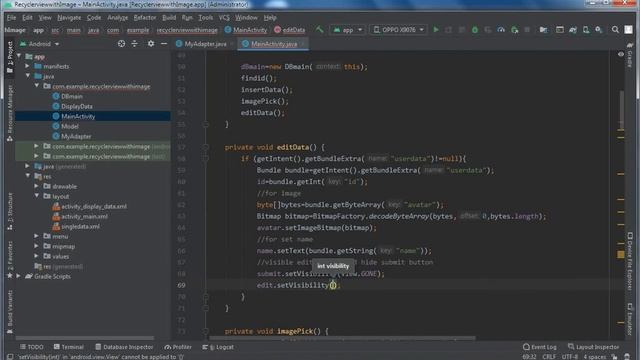The height and width of the screenshot is (360, 640).
Task: Click the Collapse All icon in Project panel
Action: (x=134, y=44)
